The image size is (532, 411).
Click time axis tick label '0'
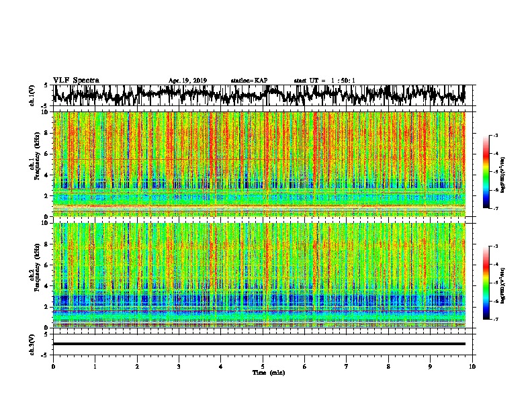(x=53, y=367)
